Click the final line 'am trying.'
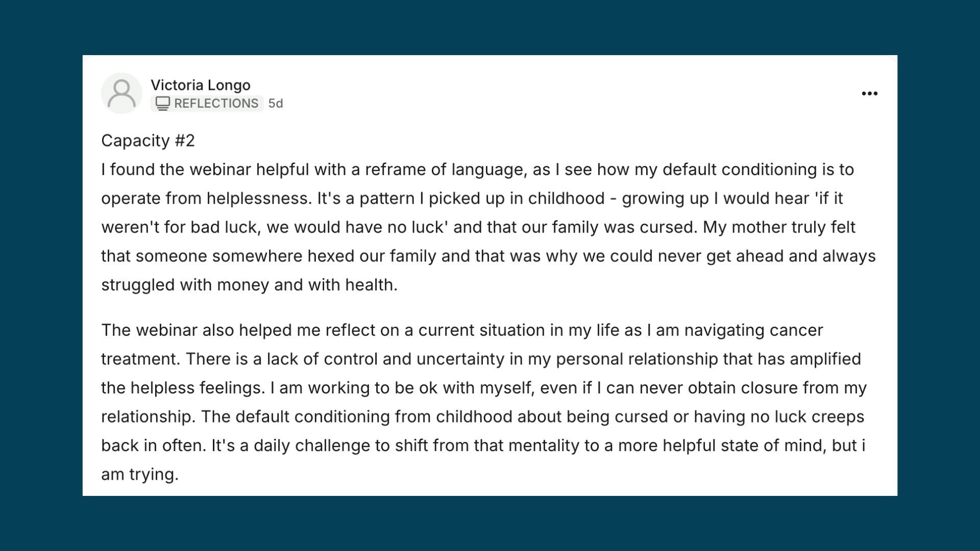The width and height of the screenshot is (980, 551). 140,474
